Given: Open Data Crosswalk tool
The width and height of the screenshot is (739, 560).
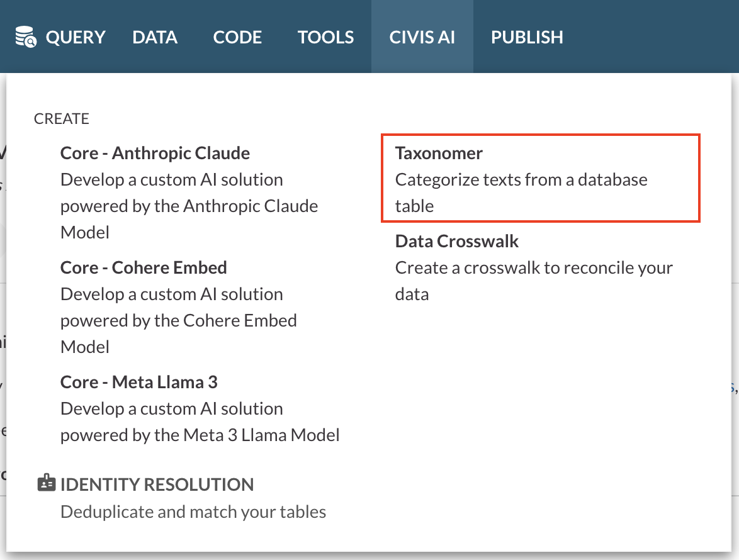Looking at the screenshot, I should [x=457, y=241].
